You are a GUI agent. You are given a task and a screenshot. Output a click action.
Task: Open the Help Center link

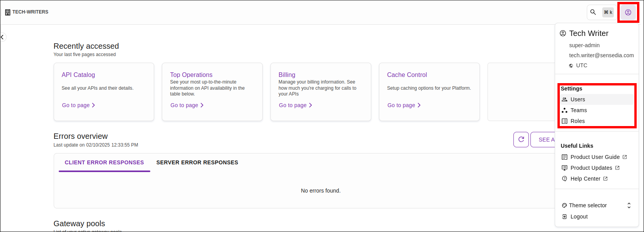[x=585, y=179]
